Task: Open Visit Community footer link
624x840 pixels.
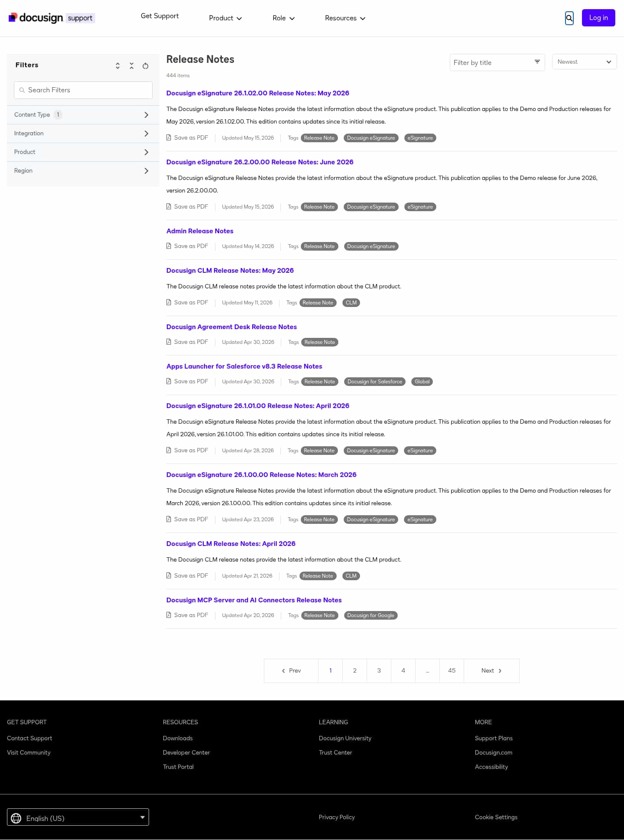Action: pos(29,752)
